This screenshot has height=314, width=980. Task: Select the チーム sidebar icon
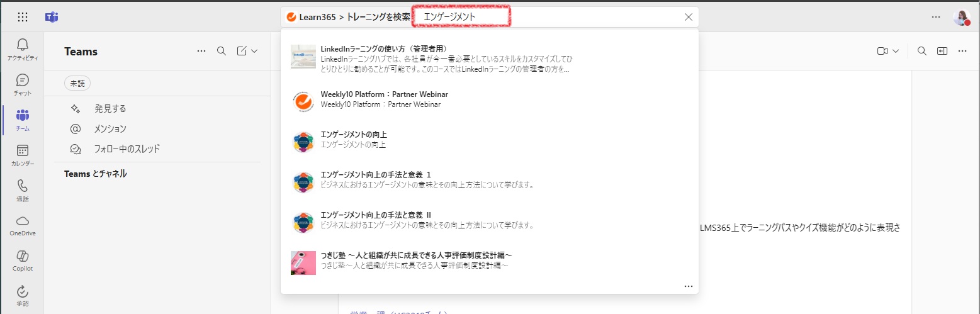[x=23, y=120]
